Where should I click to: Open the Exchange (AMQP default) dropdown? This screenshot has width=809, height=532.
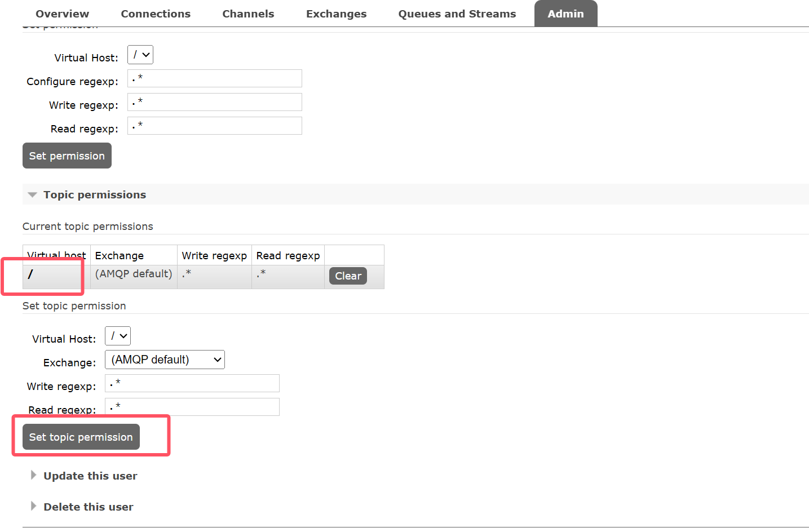point(165,360)
